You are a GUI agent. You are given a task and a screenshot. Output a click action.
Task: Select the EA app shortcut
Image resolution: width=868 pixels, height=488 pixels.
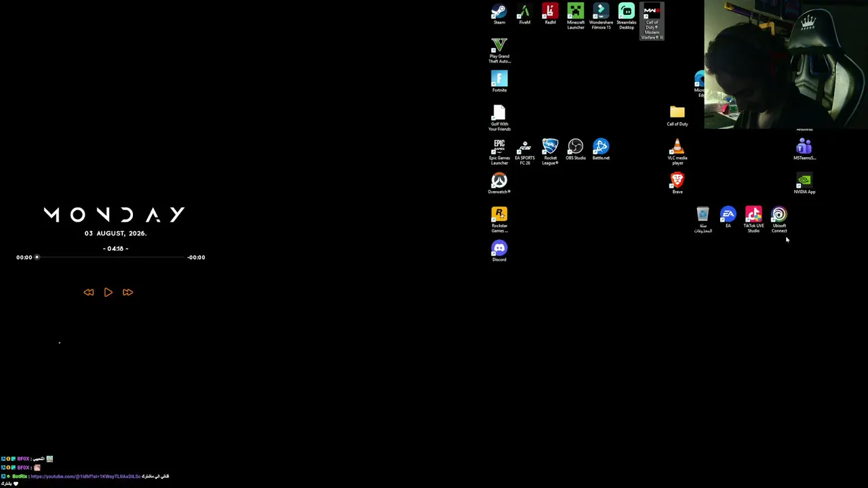(x=728, y=218)
